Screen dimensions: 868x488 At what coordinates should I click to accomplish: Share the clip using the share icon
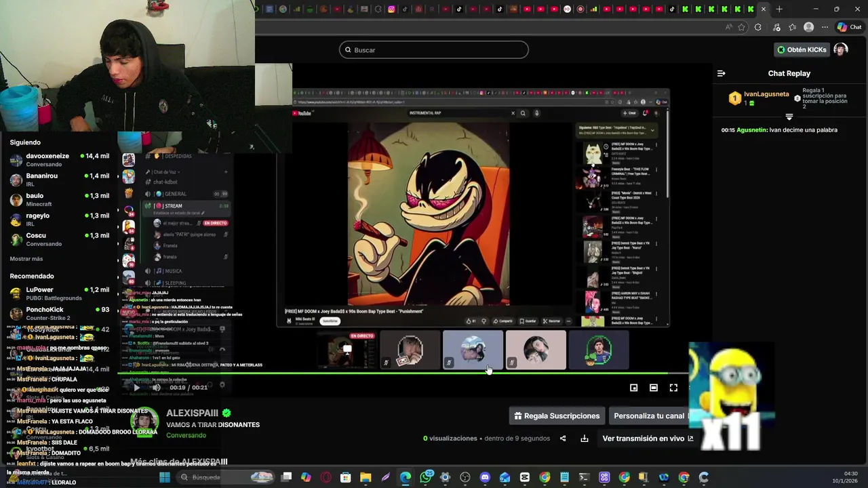pos(563,439)
